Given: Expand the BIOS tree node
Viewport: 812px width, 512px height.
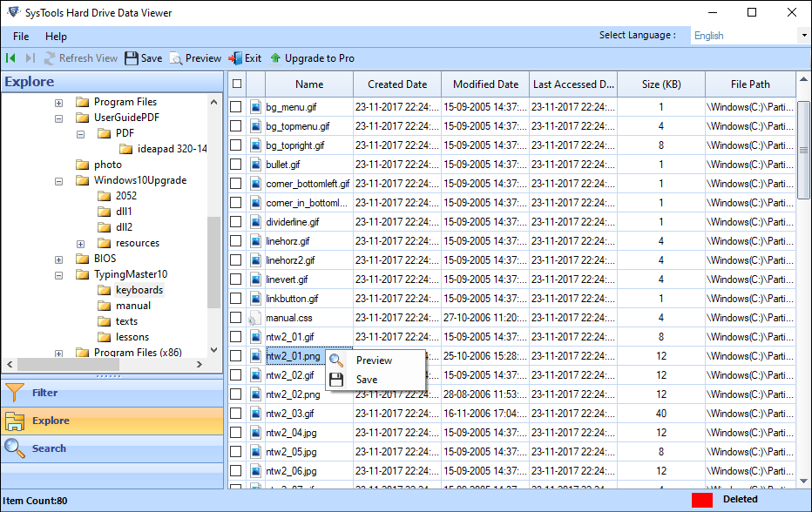Looking at the screenshot, I should pos(59,259).
